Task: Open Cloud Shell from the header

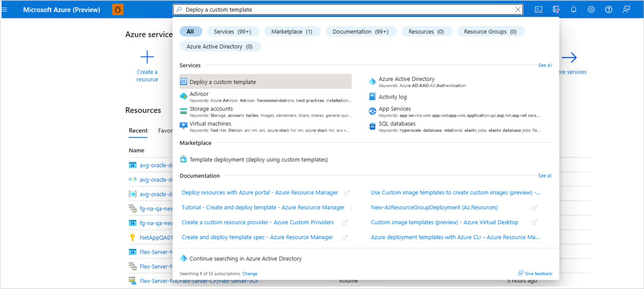Action: pyautogui.click(x=538, y=10)
